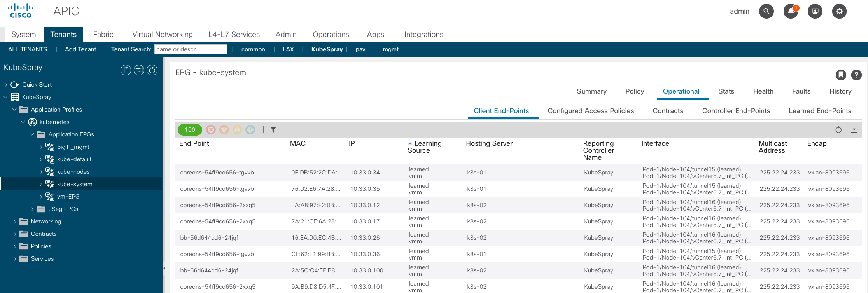Switch to the Fabric menu tab
The width and height of the screenshot is (868, 293).
tap(103, 34)
